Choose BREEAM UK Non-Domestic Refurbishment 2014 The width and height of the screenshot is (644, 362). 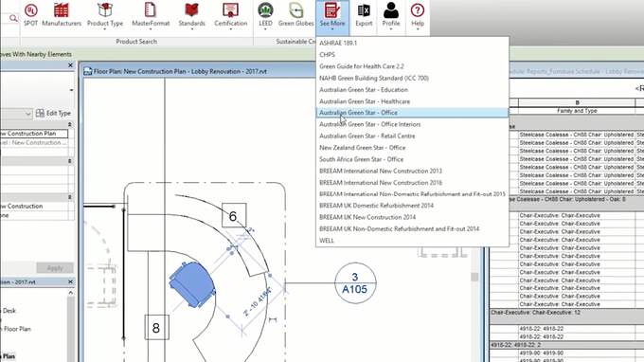[x=412, y=229]
